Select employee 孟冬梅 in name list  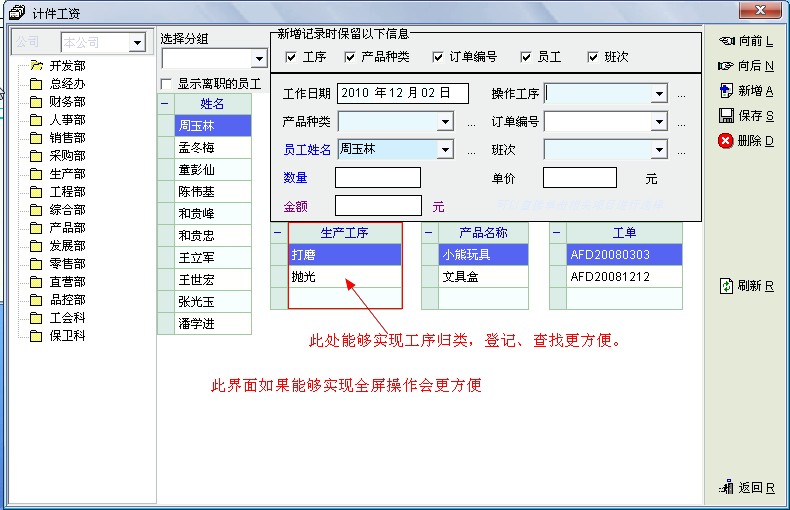click(197, 148)
